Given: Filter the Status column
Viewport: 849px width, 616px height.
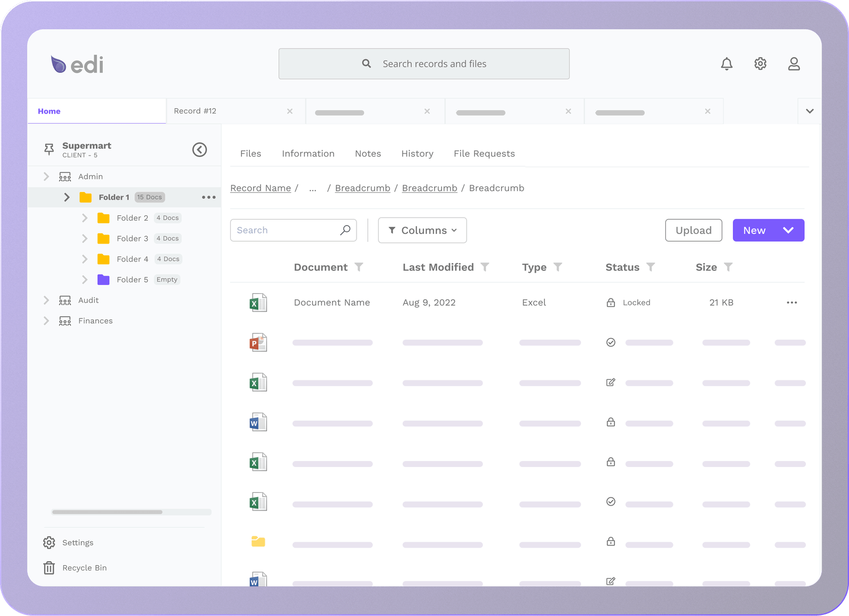Looking at the screenshot, I should [x=651, y=267].
